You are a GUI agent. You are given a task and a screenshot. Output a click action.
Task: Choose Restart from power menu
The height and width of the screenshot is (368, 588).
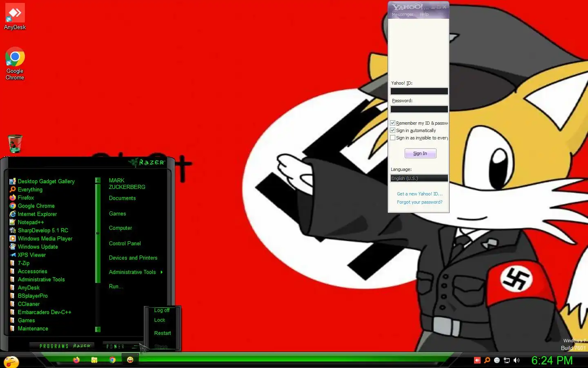pos(163,333)
